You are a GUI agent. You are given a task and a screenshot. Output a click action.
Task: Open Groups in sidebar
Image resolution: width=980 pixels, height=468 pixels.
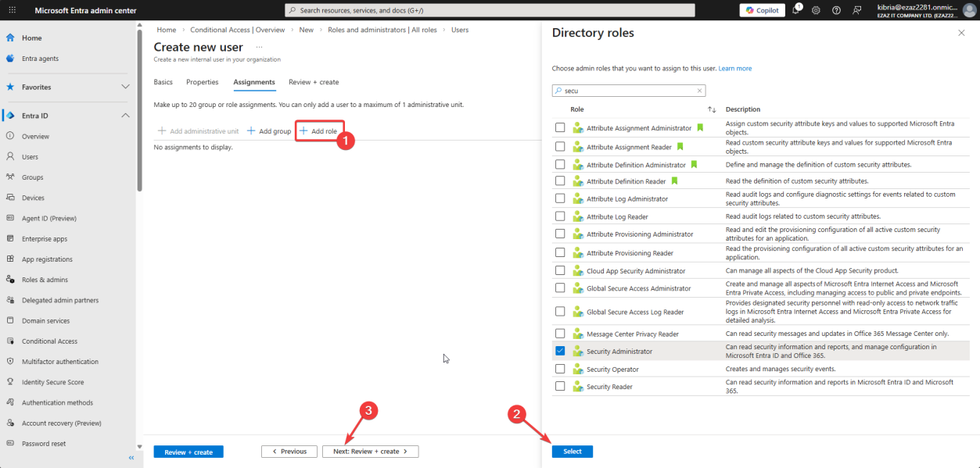(32, 177)
